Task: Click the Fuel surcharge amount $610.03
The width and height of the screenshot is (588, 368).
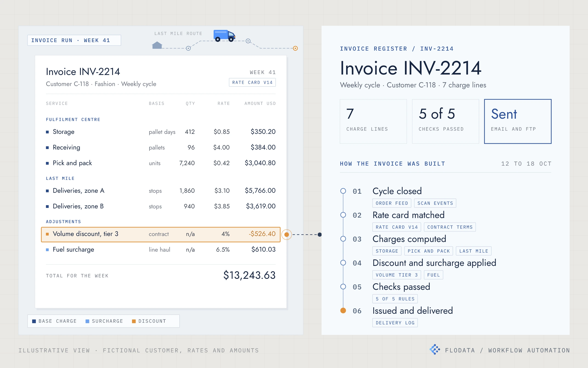Action: [263, 250]
